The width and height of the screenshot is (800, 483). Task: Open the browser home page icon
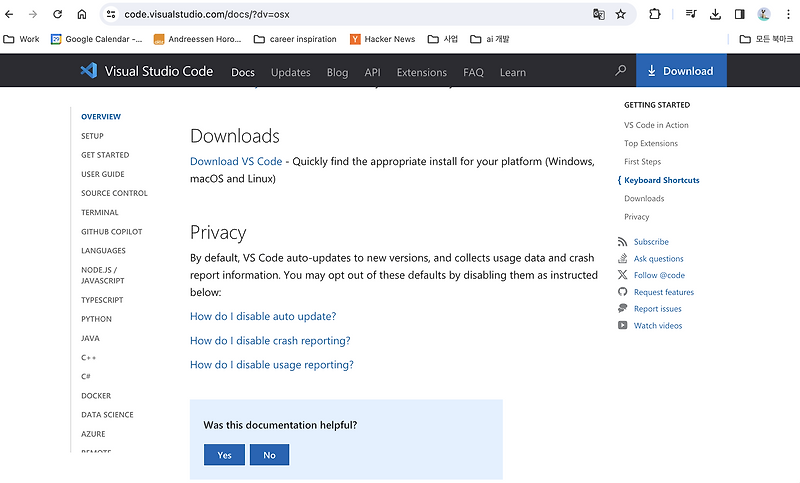pos(82,14)
